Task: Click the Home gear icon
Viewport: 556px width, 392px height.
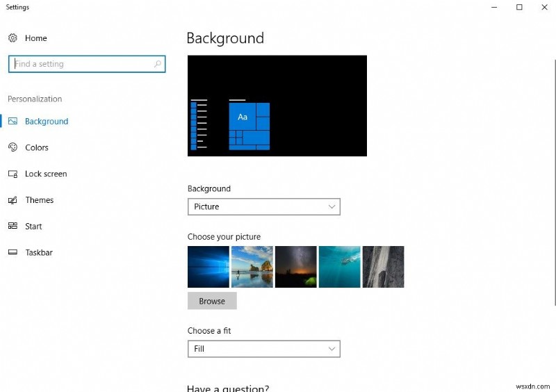Action: coord(13,38)
